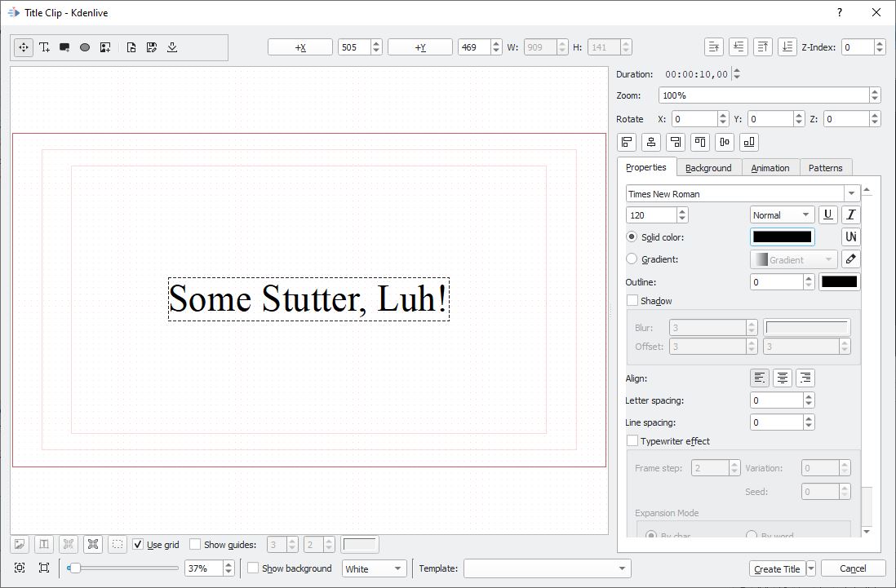Switch to the Background tab

(x=708, y=168)
